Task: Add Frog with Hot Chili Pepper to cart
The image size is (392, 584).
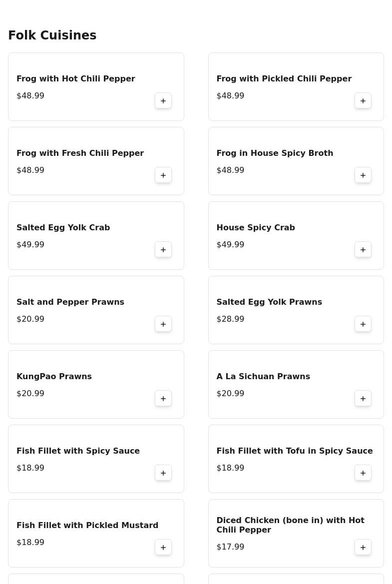Action: click(x=163, y=101)
